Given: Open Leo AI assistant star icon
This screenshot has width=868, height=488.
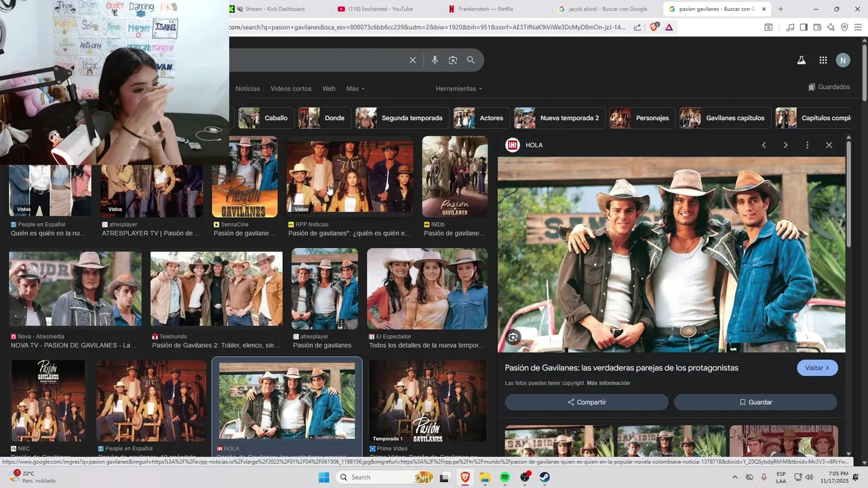Looking at the screenshot, I should pyautogui.click(x=831, y=27).
